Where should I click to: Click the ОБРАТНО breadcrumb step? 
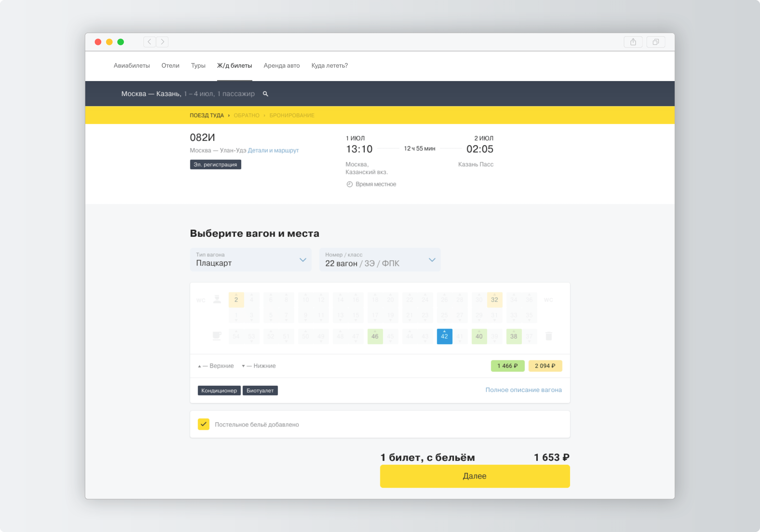click(x=246, y=115)
